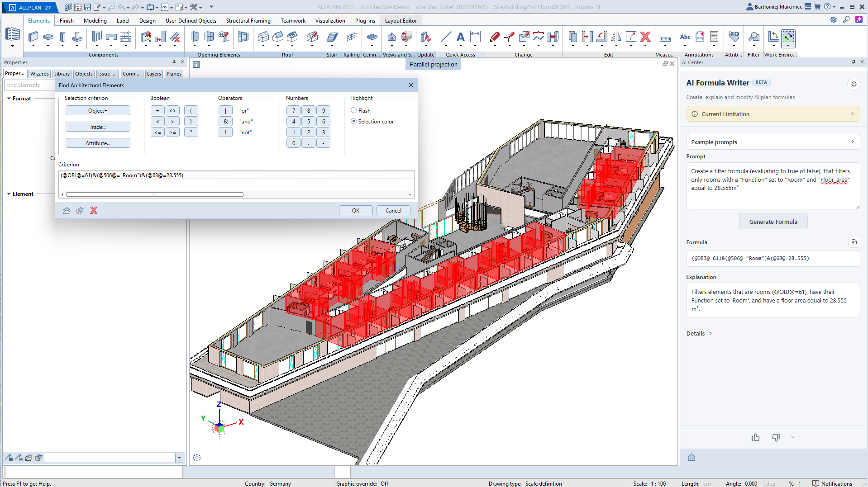The height and width of the screenshot is (487, 868).
Task: Click the Line tool in Quick Access
Action: [x=446, y=37]
